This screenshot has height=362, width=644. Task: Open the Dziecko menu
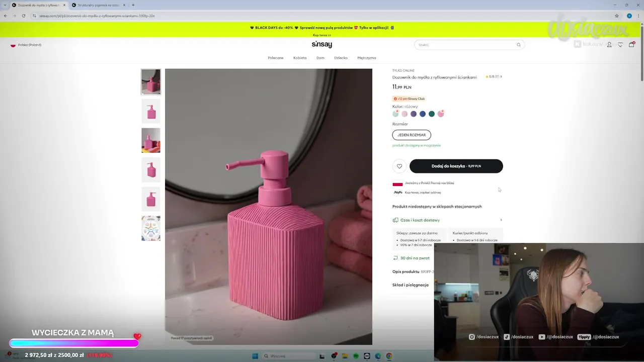tap(341, 58)
